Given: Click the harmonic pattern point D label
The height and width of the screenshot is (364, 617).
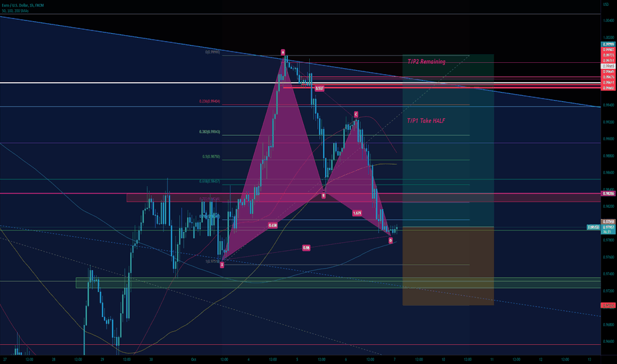Looking at the screenshot, I should click(391, 240).
